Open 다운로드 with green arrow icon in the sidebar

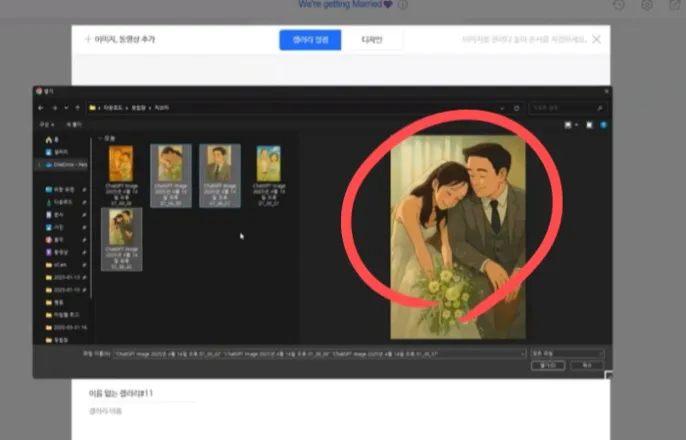point(60,203)
